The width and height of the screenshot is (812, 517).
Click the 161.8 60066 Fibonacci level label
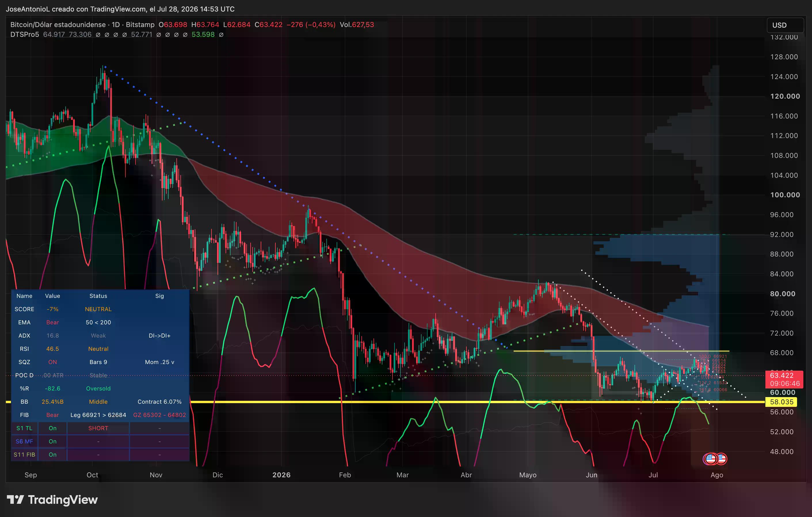point(713,390)
